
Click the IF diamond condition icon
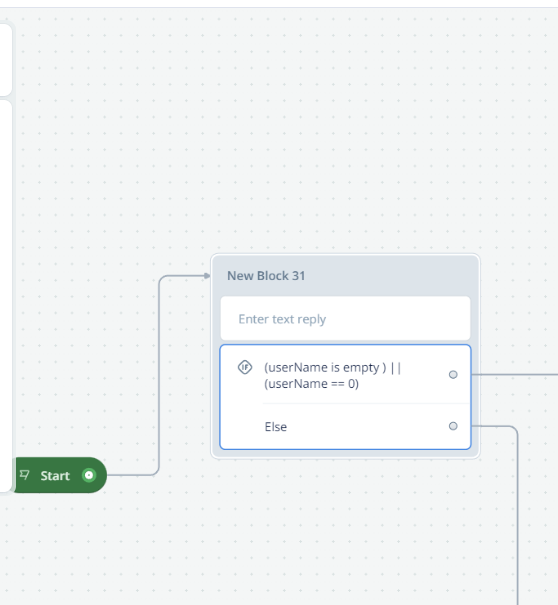(x=245, y=367)
